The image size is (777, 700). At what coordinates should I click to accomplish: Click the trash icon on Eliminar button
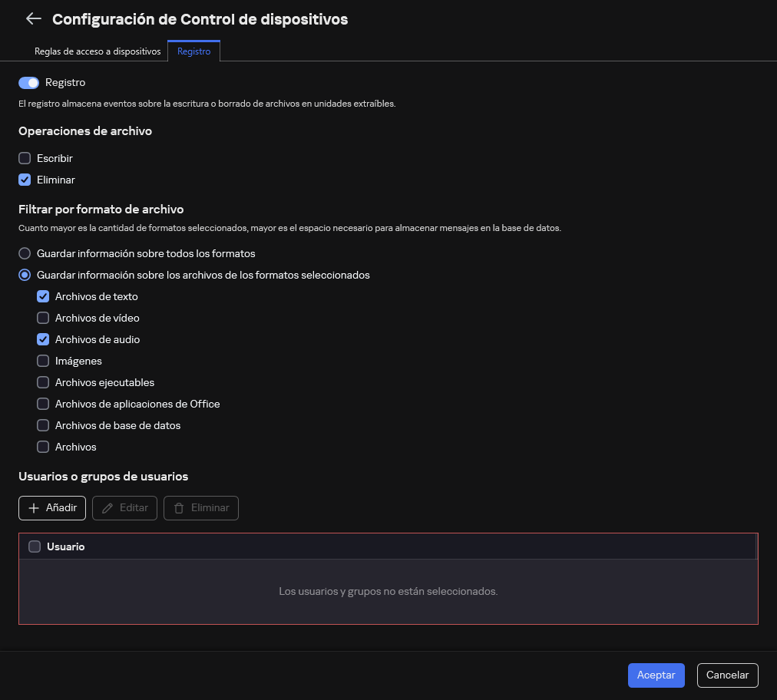point(180,508)
